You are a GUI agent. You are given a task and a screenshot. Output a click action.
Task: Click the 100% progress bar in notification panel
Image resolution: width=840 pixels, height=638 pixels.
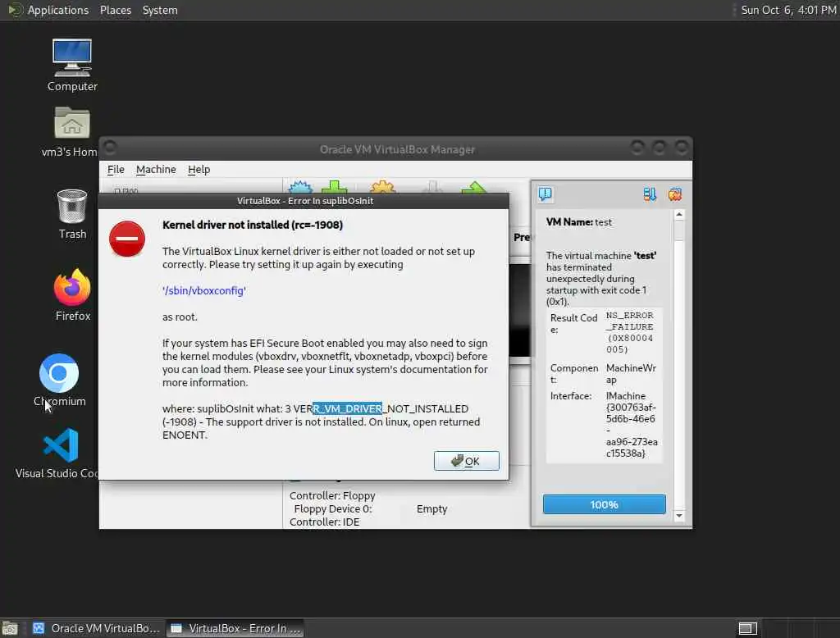[605, 504]
